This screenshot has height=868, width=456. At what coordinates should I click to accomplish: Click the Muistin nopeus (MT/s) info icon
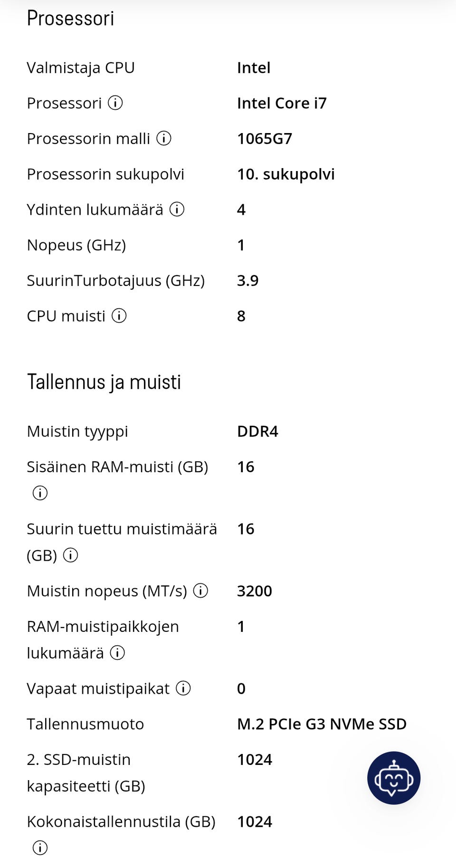click(x=201, y=591)
